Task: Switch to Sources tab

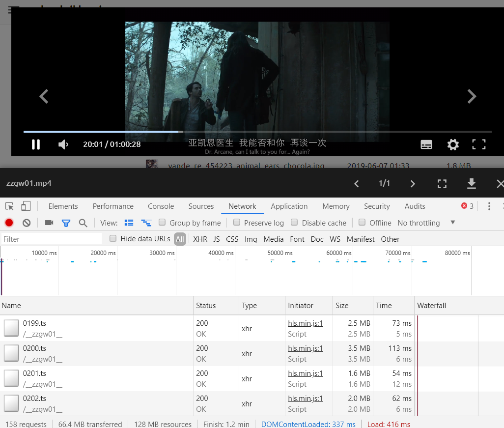Action: point(201,206)
